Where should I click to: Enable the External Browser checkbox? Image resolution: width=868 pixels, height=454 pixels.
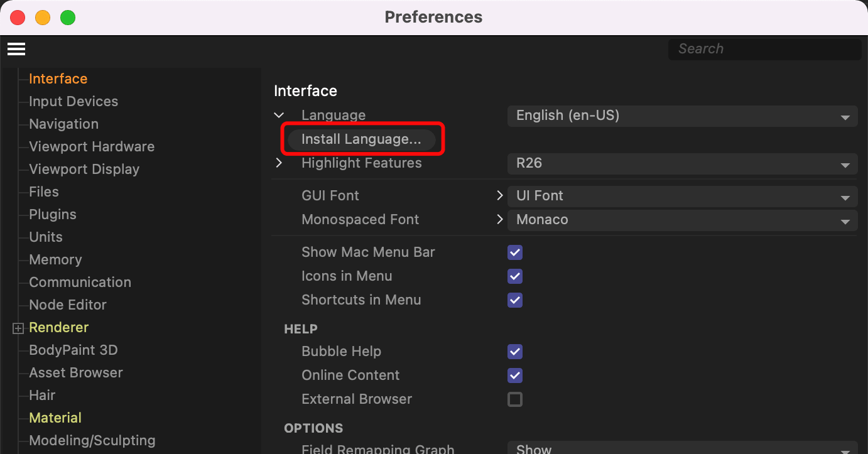(515, 399)
